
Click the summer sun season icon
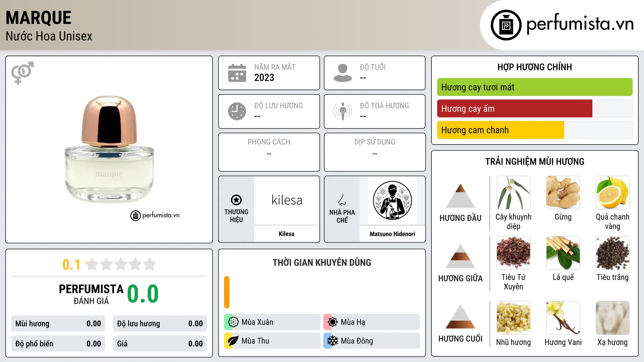(x=333, y=322)
